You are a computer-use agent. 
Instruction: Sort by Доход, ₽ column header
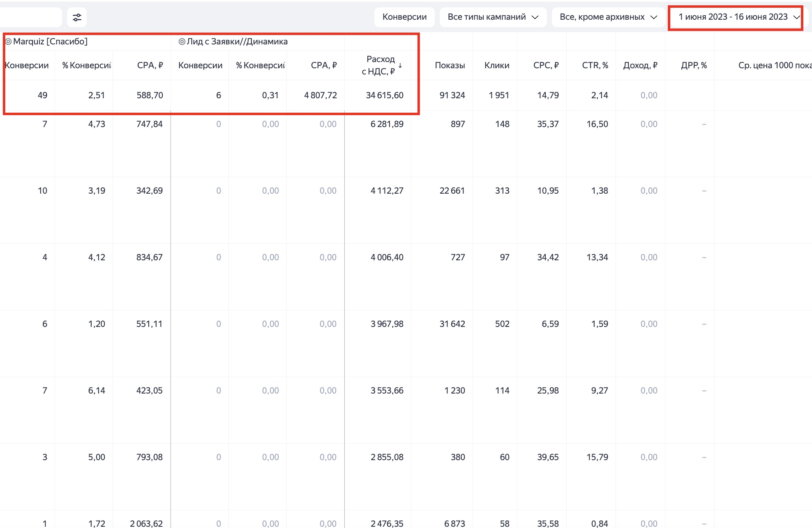[x=640, y=65]
